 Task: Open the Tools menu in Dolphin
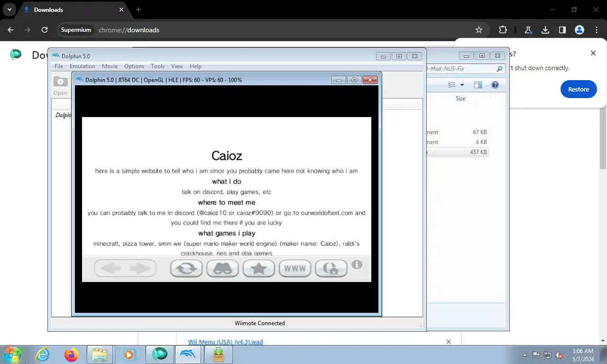click(x=158, y=66)
